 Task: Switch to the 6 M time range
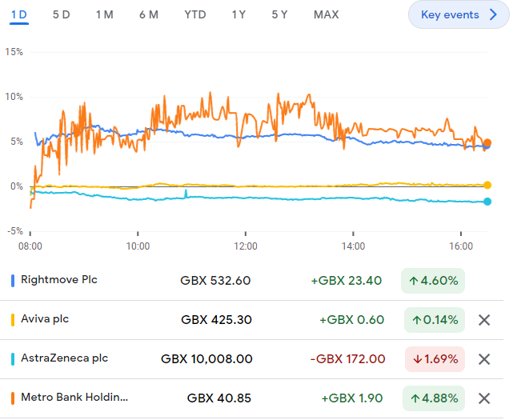pos(149,15)
